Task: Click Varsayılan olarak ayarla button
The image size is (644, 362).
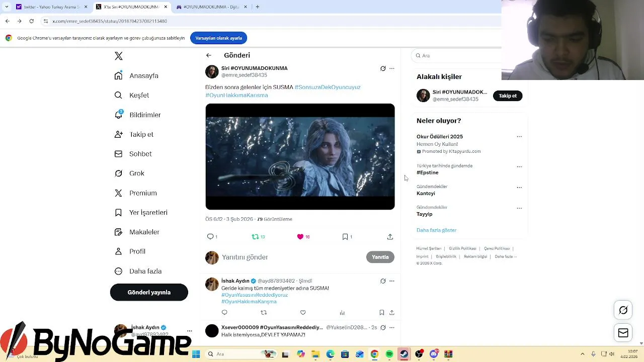Action: [x=218, y=38]
